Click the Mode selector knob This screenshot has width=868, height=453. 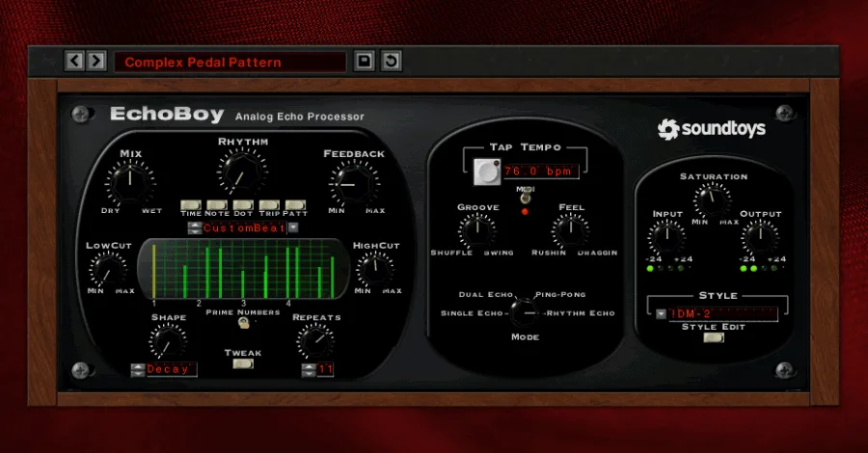[525, 313]
